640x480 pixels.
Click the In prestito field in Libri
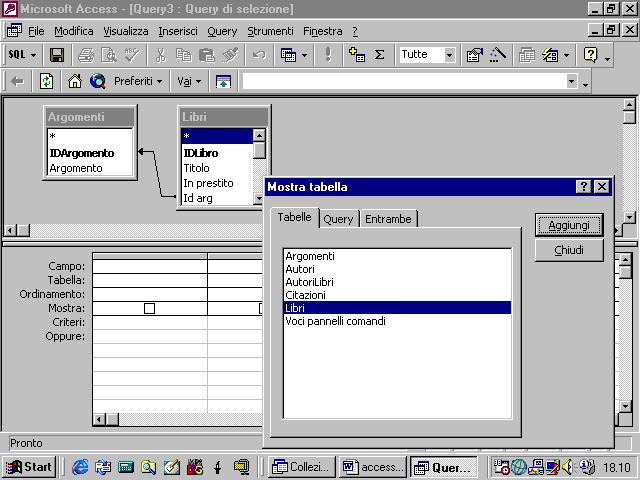pos(208,183)
